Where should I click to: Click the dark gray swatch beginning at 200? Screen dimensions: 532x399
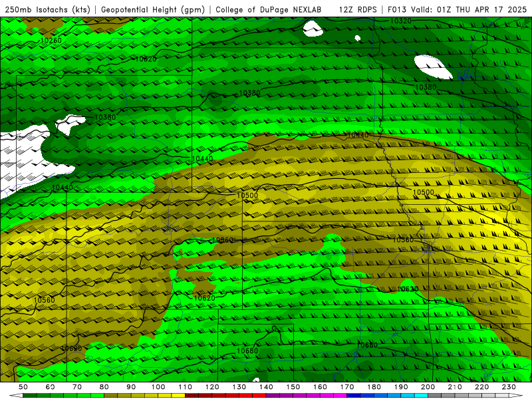[x=435, y=396]
